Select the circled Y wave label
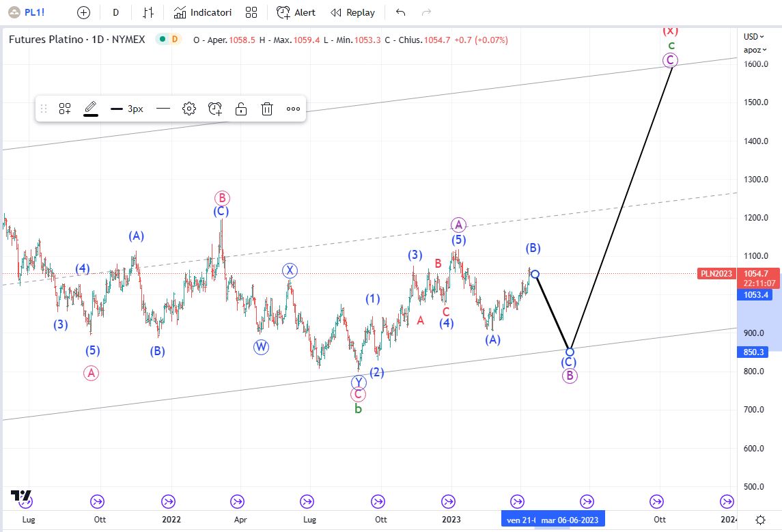782x532 pixels. (x=359, y=382)
